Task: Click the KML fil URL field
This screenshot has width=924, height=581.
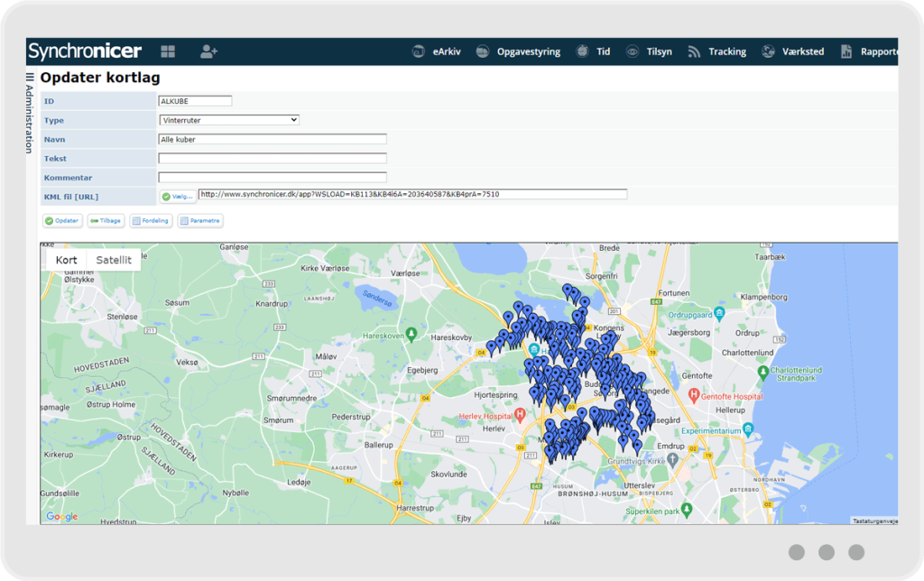Action: click(x=412, y=195)
